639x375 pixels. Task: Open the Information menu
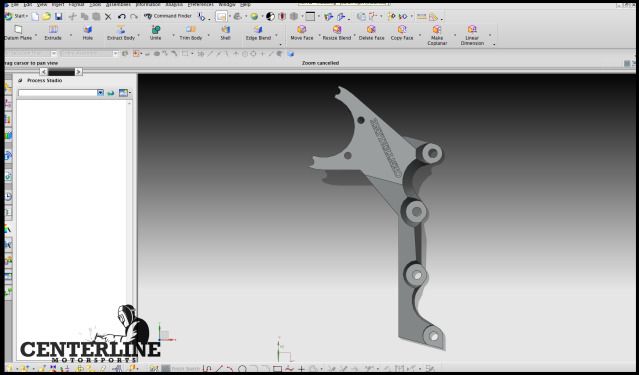(147, 4)
